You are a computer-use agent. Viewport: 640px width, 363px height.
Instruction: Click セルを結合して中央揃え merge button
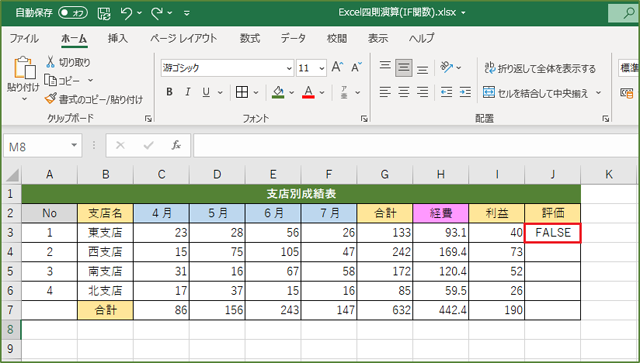pyautogui.click(x=536, y=93)
